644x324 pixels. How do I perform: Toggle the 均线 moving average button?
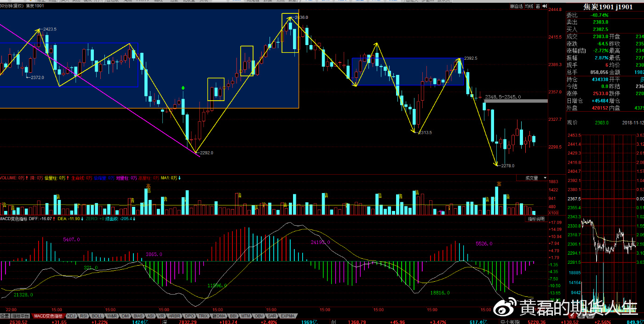point(529,6)
